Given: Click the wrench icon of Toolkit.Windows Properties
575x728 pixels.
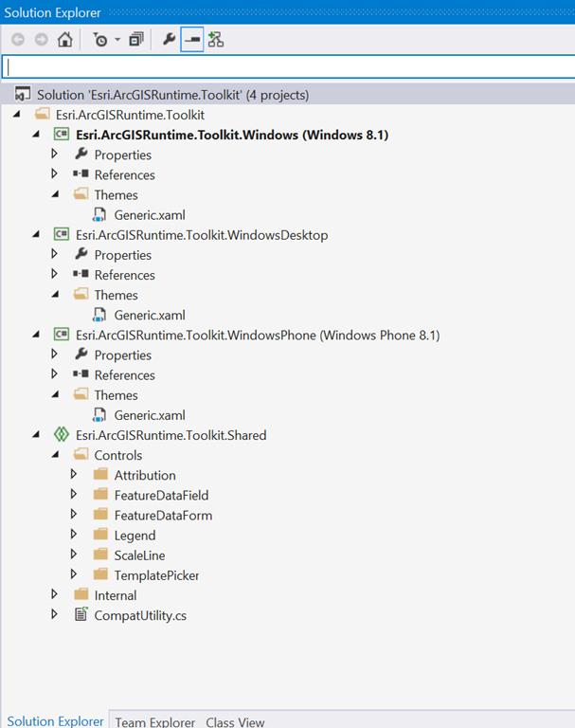Looking at the screenshot, I should [81, 155].
